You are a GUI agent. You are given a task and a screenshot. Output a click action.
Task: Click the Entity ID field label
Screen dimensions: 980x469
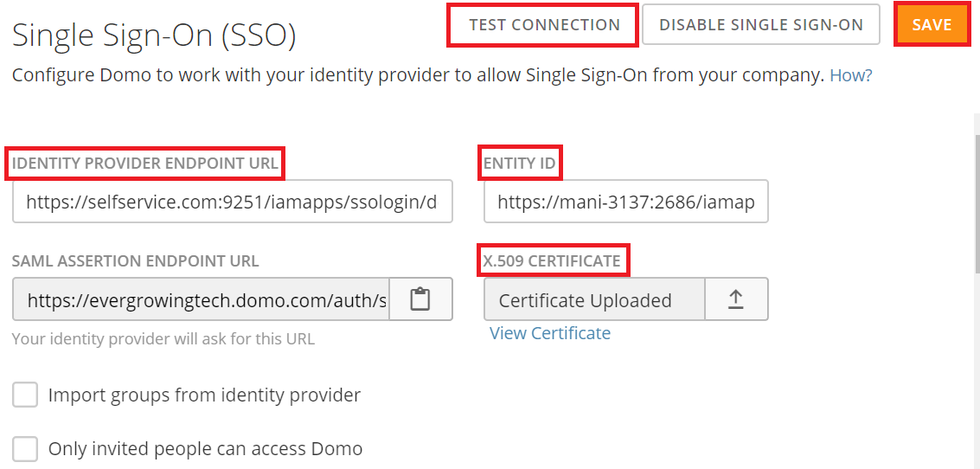[520, 163]
